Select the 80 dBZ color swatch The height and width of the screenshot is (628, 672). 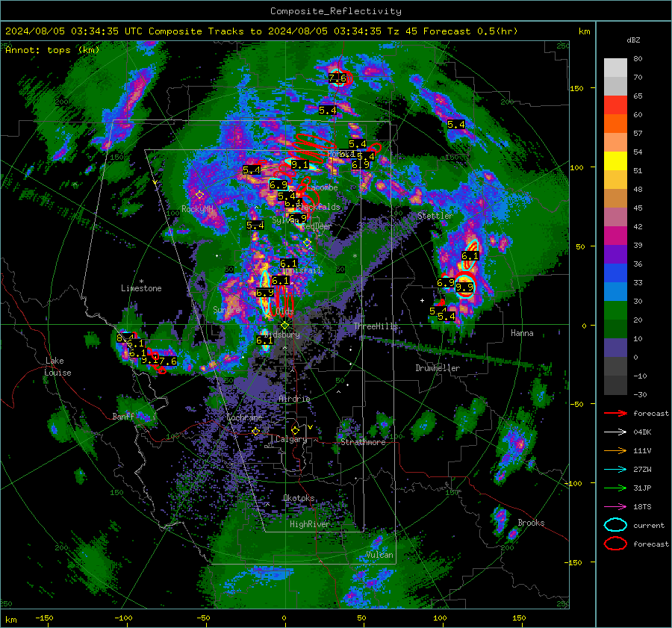[615, 67]
